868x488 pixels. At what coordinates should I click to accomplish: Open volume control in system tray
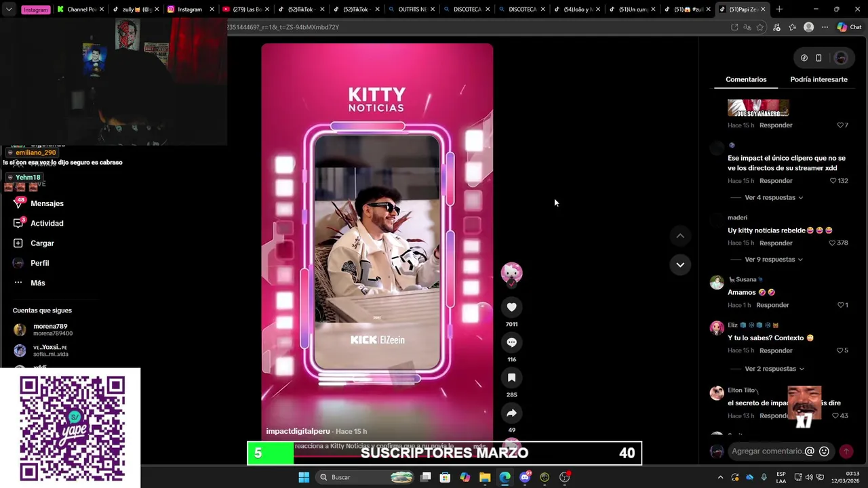point(809,477)
